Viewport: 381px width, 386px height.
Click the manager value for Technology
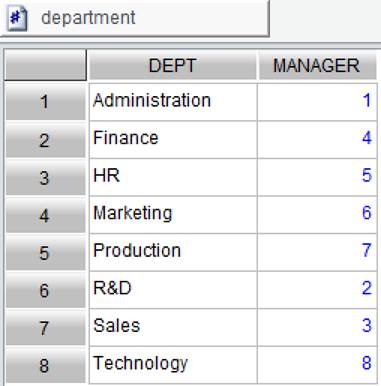(317, 365)
